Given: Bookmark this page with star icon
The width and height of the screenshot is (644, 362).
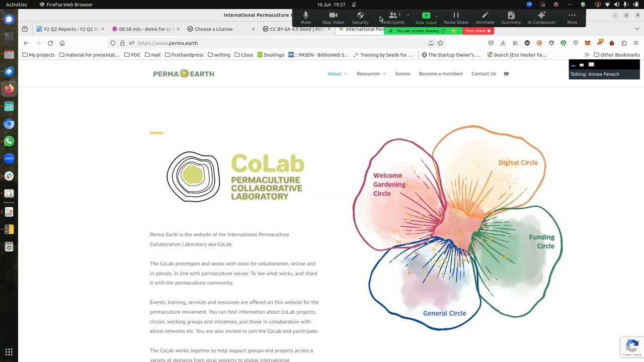Looking at the screenshot, I should (440, 43).
